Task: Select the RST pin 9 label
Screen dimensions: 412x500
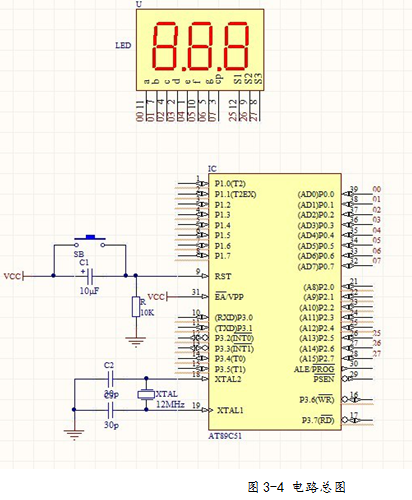Action: (x=223, y=276)
